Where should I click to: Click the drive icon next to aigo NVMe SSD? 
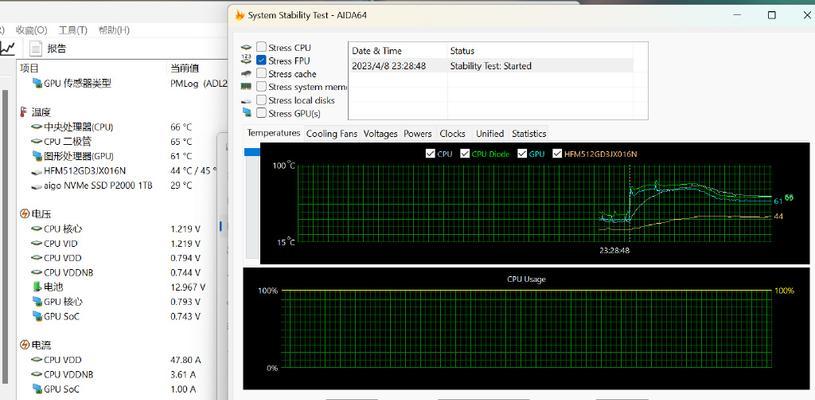[37, 185]
